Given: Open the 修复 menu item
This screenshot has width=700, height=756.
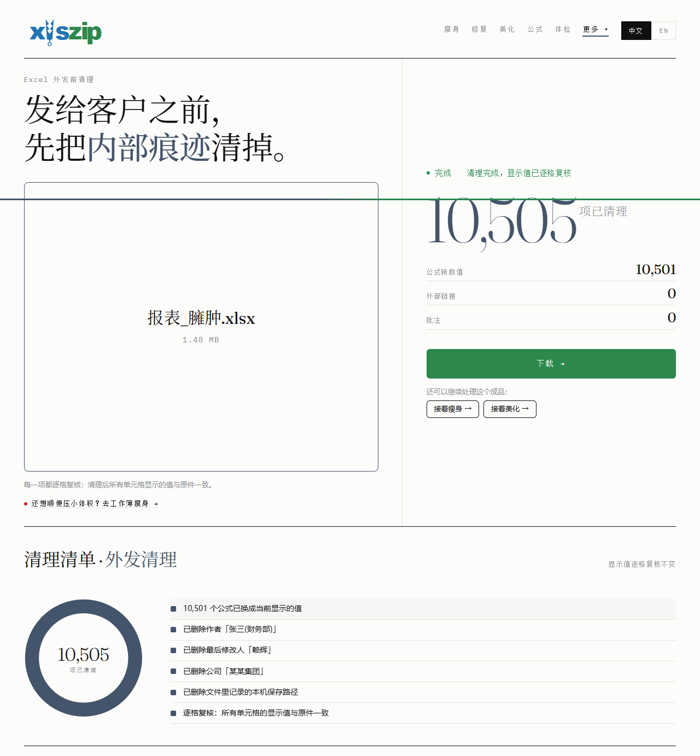Looking at the screenshot, I should [480, 30].
